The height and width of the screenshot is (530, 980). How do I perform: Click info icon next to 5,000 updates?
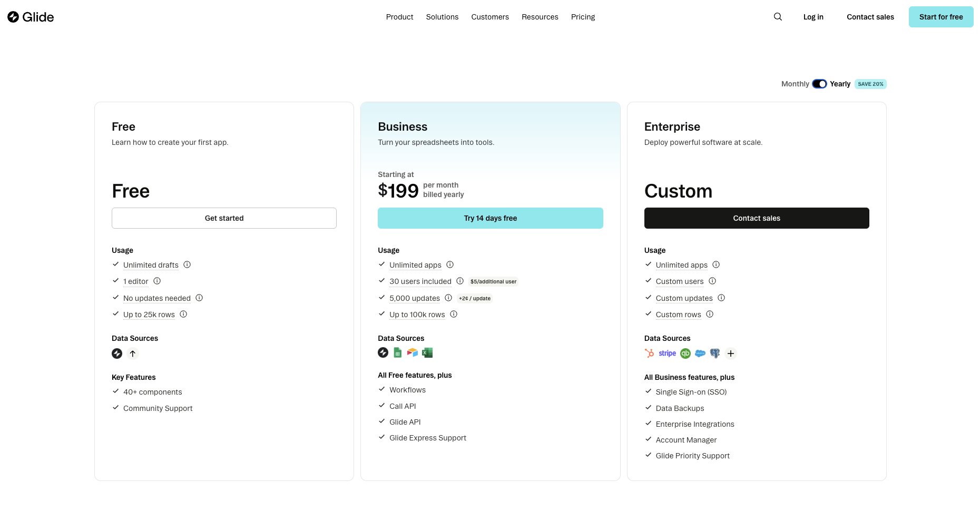[448, 298]
